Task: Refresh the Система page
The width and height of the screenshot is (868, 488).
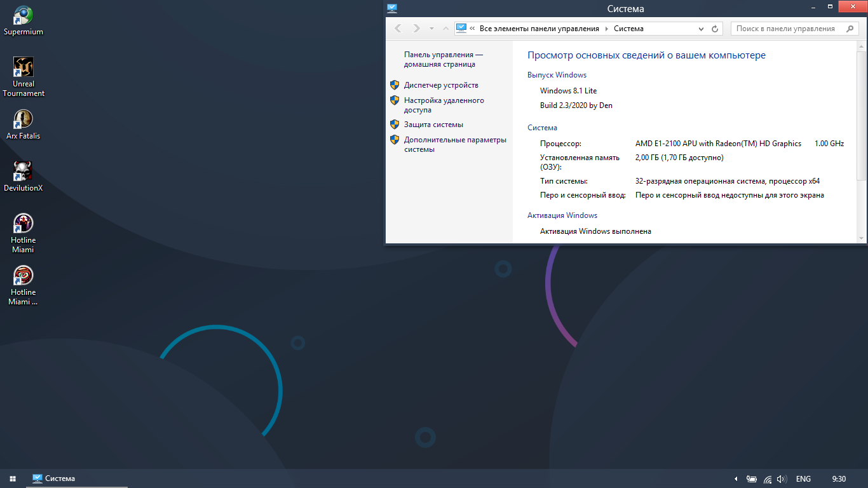Action: tap(715, 29)
